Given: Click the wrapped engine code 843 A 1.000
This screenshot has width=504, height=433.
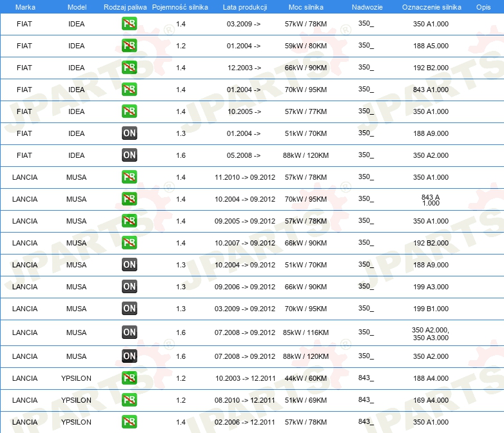Looking at the screenshot, I should (x=431, y=200).
